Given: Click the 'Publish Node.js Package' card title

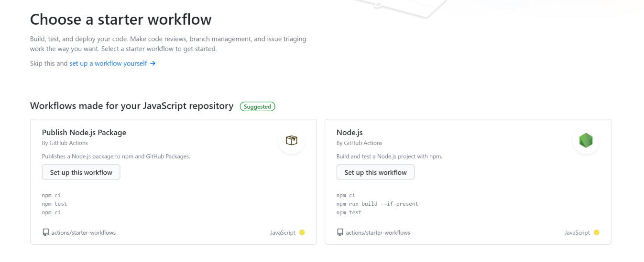Looking at the screenshot, I should click(84, 132).
